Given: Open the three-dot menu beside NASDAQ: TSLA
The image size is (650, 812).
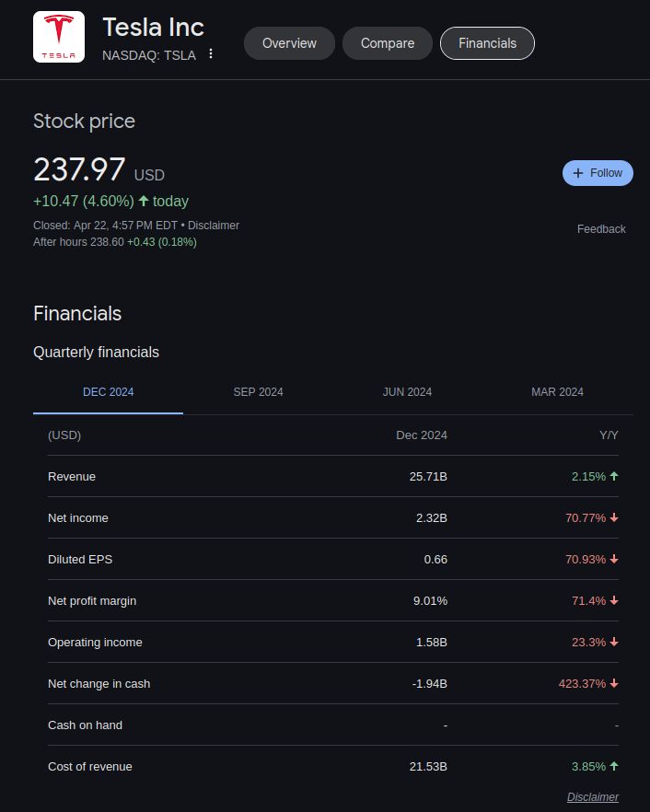Looking at the screenshot, I should [x=211, y=55].
